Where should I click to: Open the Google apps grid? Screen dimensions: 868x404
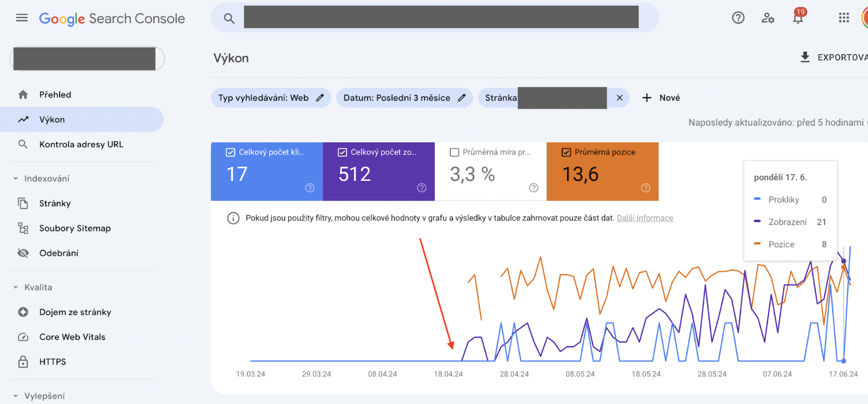pos(844,18)
